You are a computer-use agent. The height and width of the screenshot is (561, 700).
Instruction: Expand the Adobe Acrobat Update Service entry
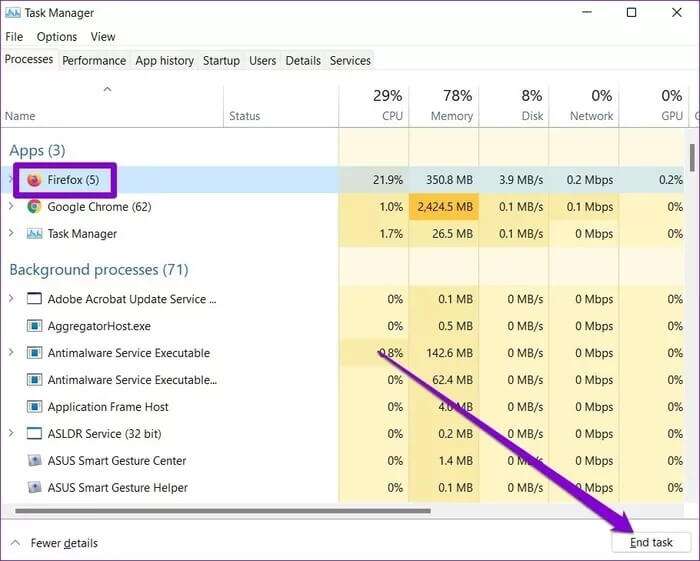pos(11,298)
